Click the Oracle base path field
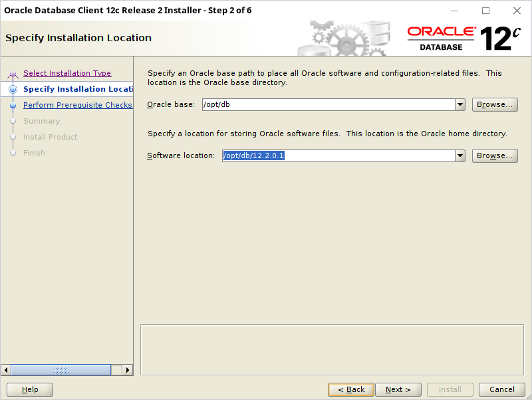This screenshot has height=400, width=532. point(329,105)
